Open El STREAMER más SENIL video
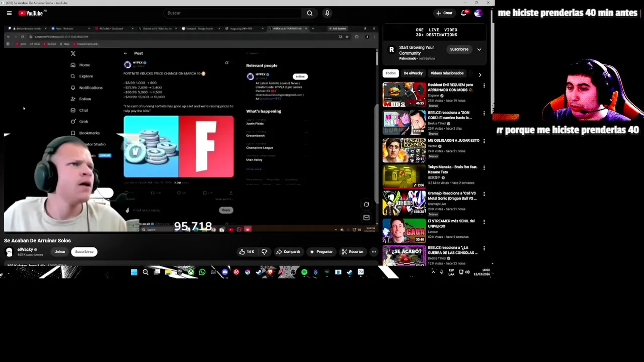 [404, 231]
